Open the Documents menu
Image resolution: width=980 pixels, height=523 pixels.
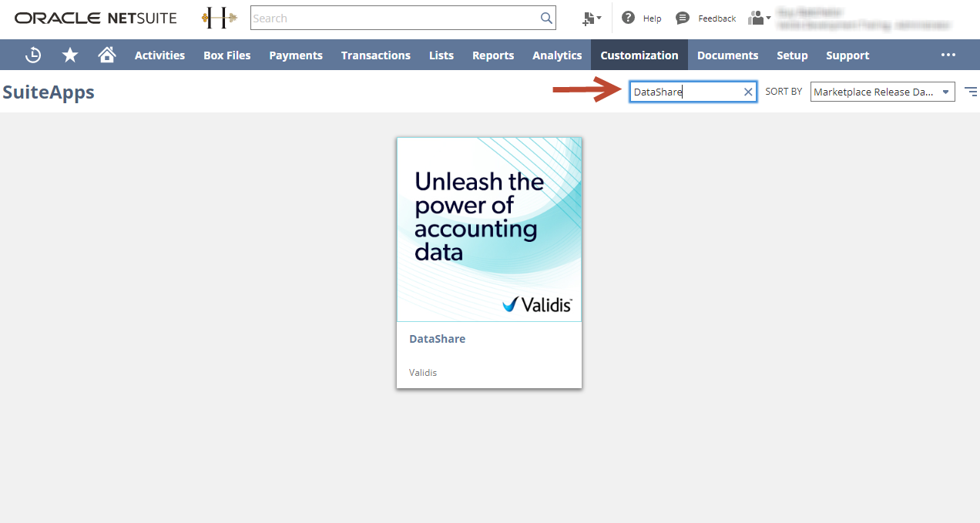pos(728,55)
